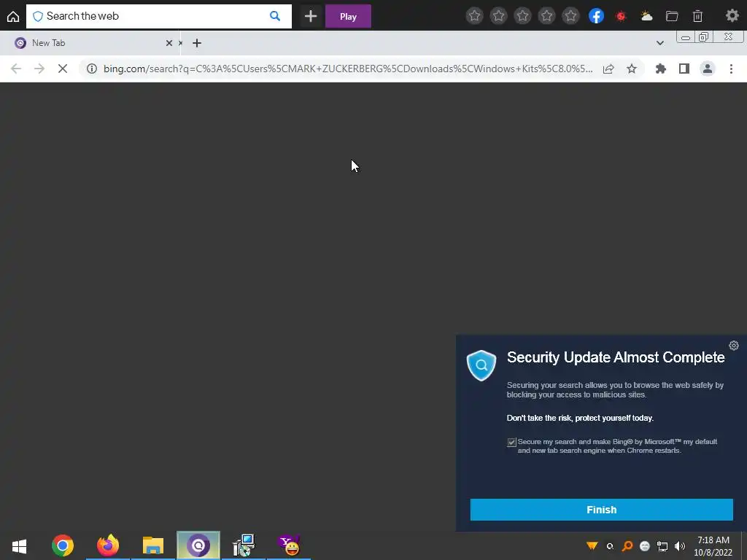Viewport: 747px width, 560px height.
Task: Click the star slot next to Facebook
Action: coord(570,16)
